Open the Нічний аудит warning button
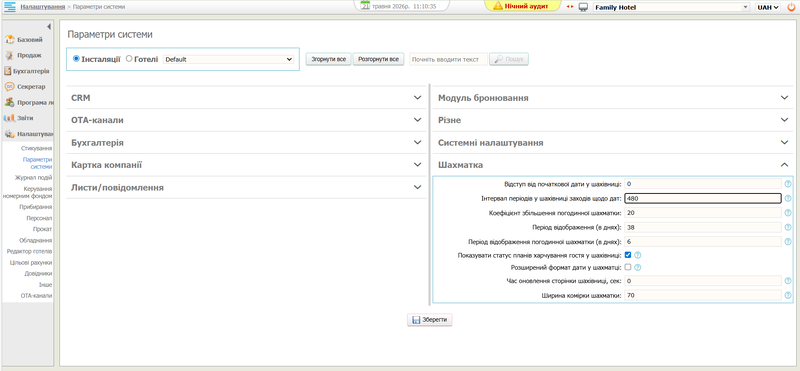 [x=521, y=7]
